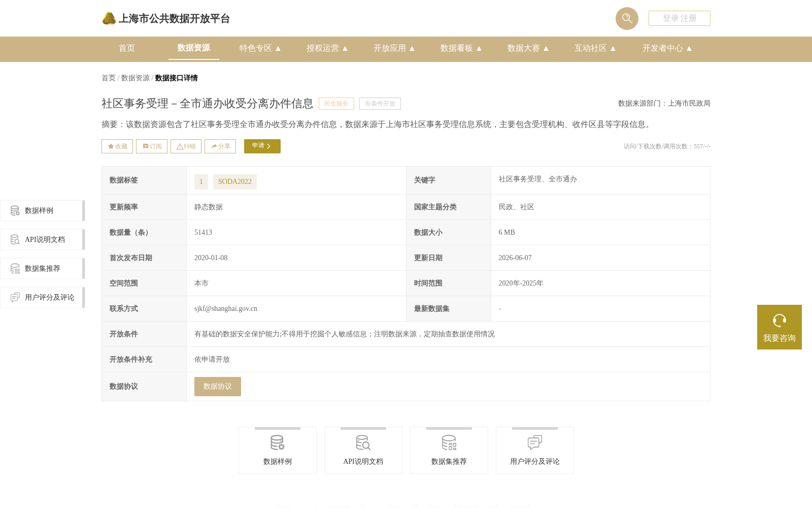Open sidebar 数据样例 item

[x=43, y=211]
